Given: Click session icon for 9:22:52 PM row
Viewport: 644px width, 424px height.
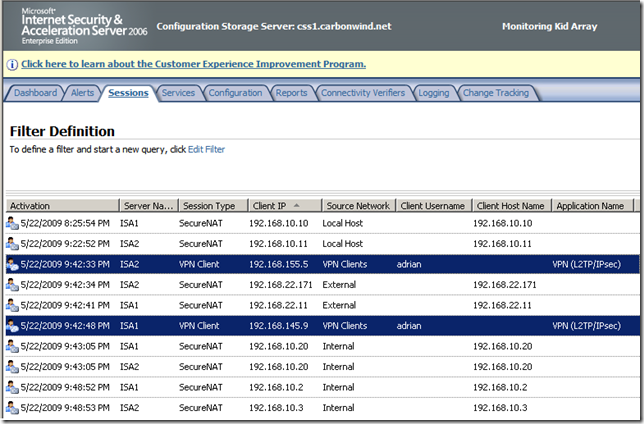Looking at the screenshot, I should [x=12, y=244].
